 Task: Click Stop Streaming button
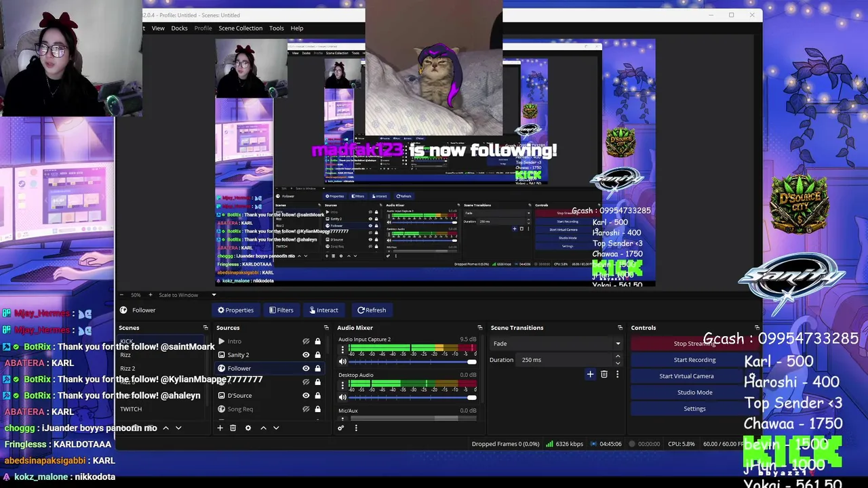(694, 344)
